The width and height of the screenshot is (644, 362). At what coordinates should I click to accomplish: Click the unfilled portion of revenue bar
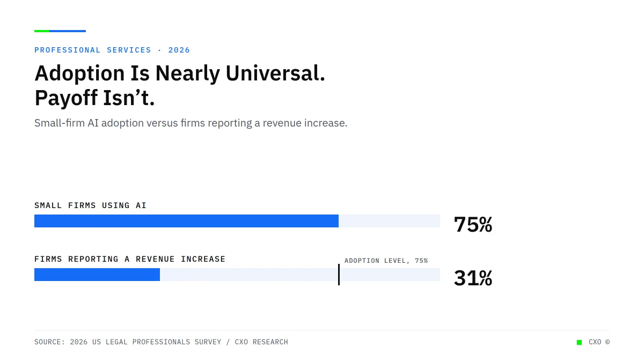coord(300,275)
